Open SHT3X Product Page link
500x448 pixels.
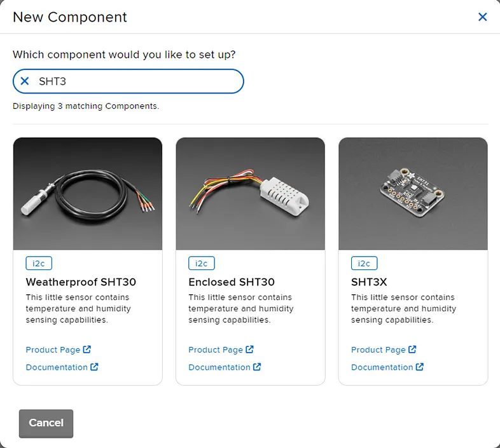click(378, 350)
